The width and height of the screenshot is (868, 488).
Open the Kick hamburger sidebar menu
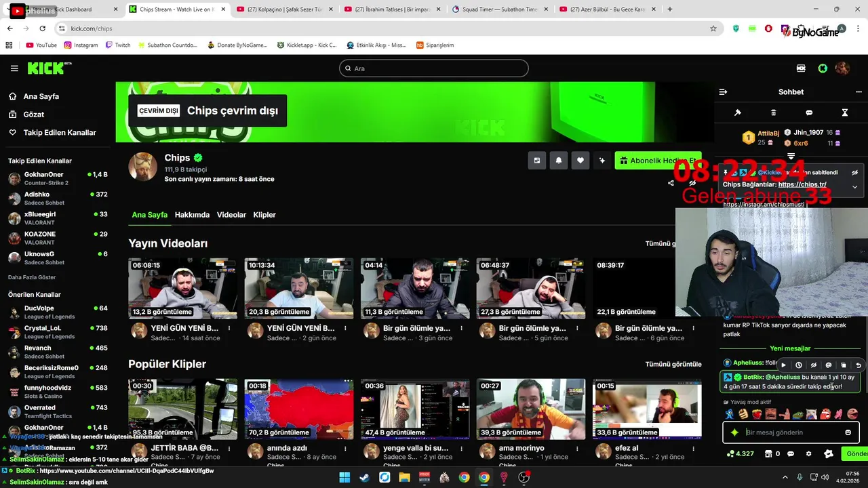point(14,68)
